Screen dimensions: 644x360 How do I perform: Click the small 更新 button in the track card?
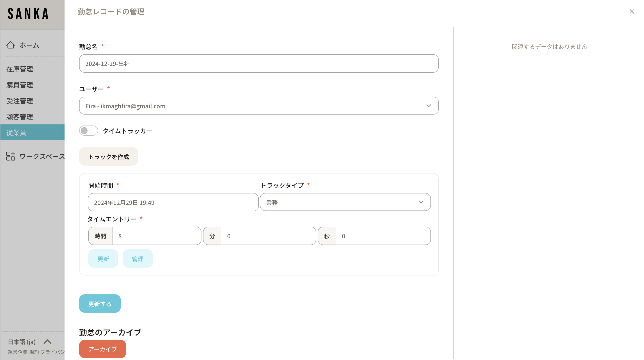[103, 259]
